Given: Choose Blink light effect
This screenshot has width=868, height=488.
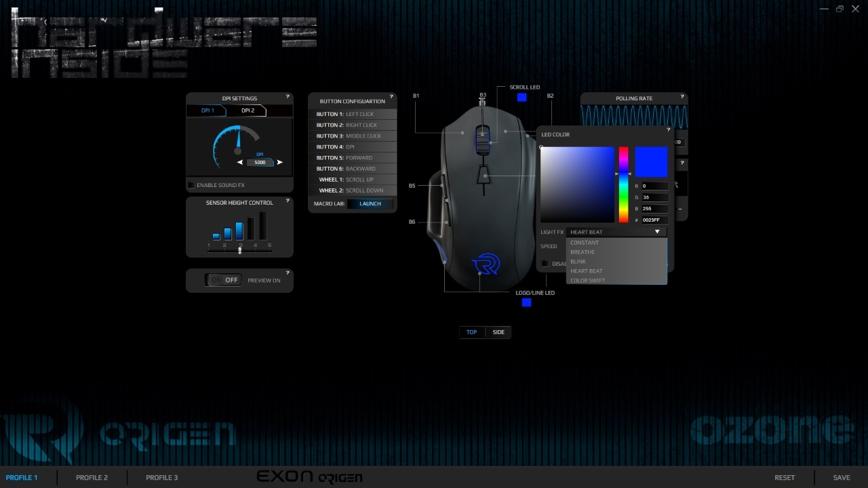Looking at the screenshot, I should 616,262.
